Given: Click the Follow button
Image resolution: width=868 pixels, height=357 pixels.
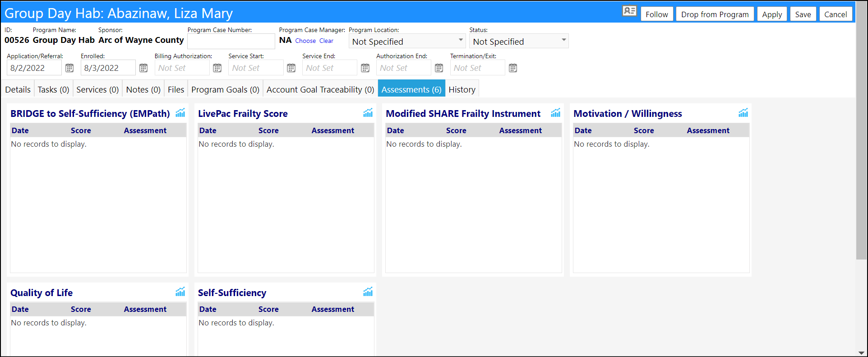Looking at the screenshot, I should coord(657,14).
